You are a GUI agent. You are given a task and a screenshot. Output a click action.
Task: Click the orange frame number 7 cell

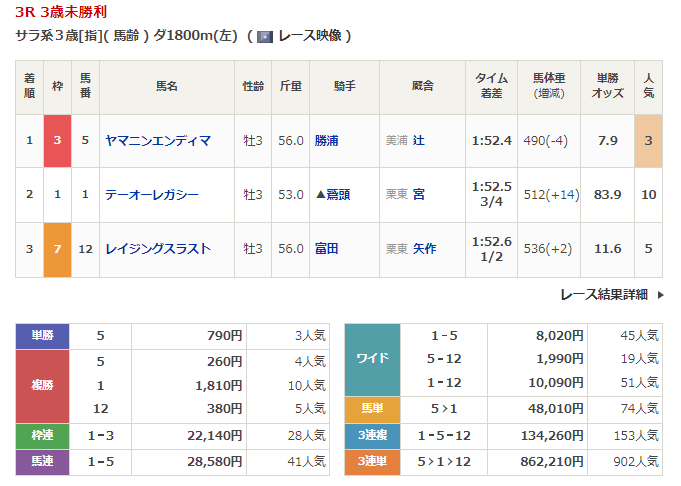click(57, 249)
